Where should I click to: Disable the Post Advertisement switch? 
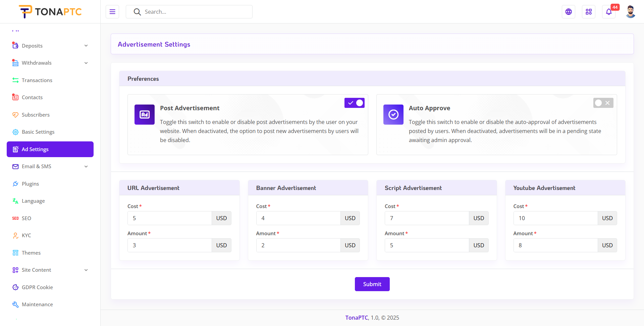(355, 103)
